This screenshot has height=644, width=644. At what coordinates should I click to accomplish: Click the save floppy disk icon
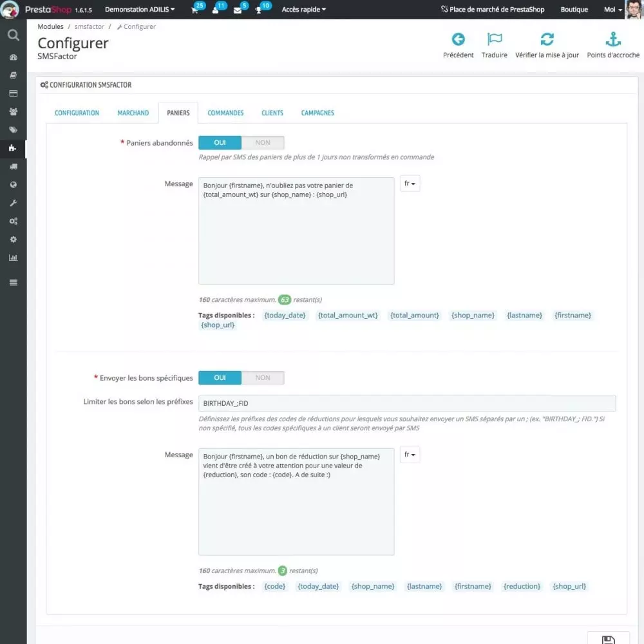tap(608, 639)
